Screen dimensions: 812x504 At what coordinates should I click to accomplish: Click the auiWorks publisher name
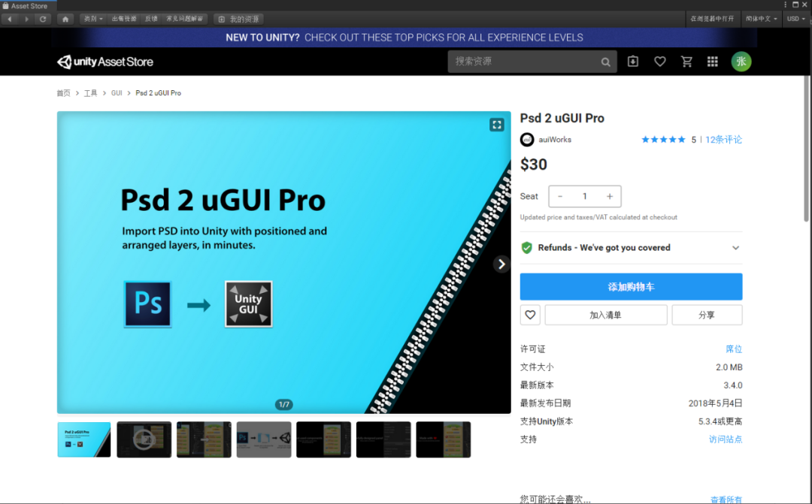tap(555, 140)
